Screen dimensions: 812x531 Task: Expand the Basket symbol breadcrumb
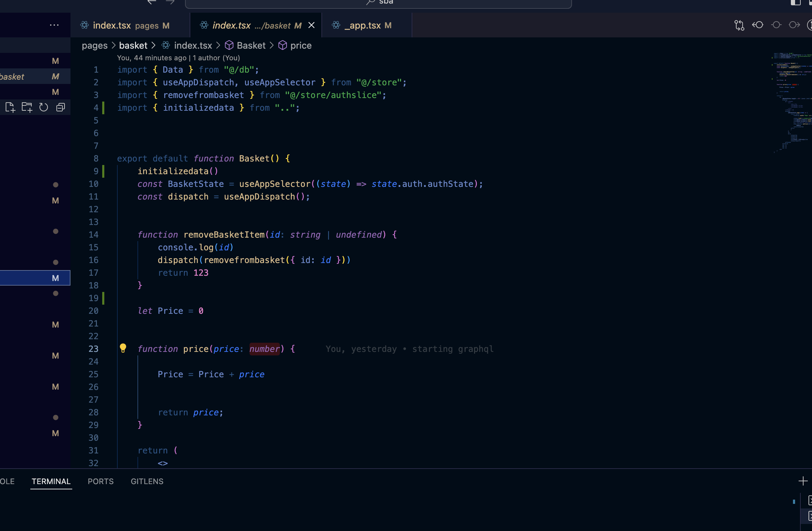click(251, 45)
